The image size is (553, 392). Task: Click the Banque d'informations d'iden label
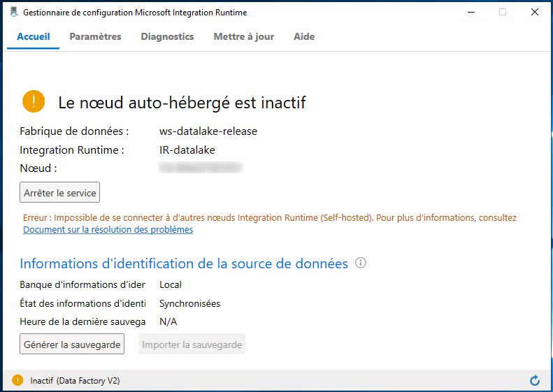point(82,284)
